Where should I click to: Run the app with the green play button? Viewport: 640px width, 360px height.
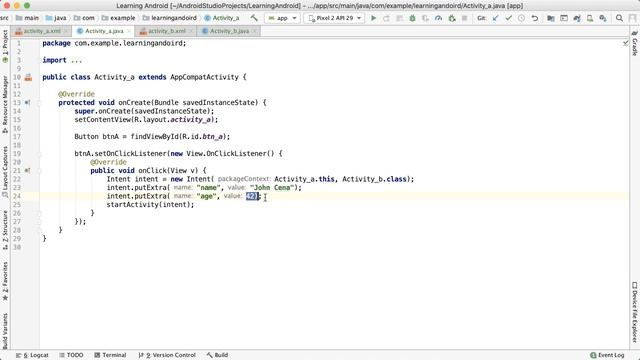(373, 18)
